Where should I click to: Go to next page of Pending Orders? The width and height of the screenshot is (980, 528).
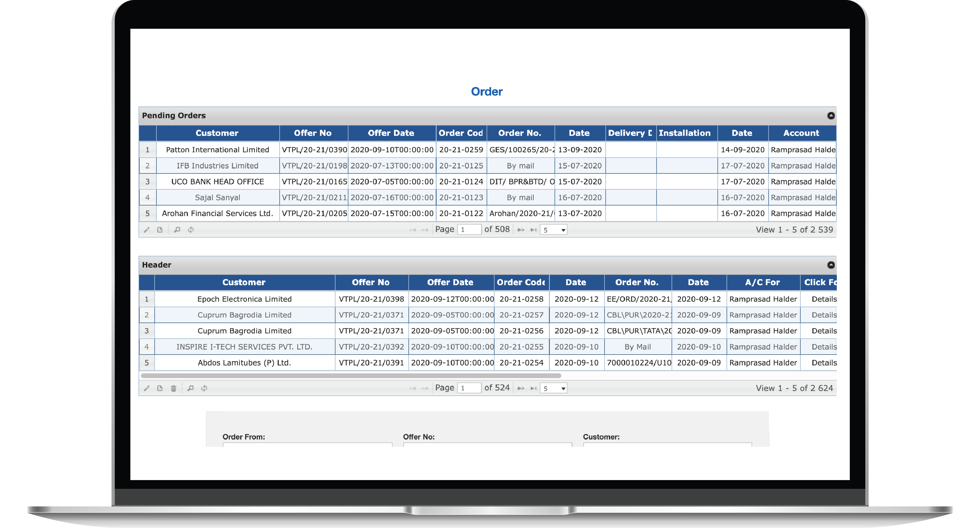pyautogui.click(x=521, y=230)
